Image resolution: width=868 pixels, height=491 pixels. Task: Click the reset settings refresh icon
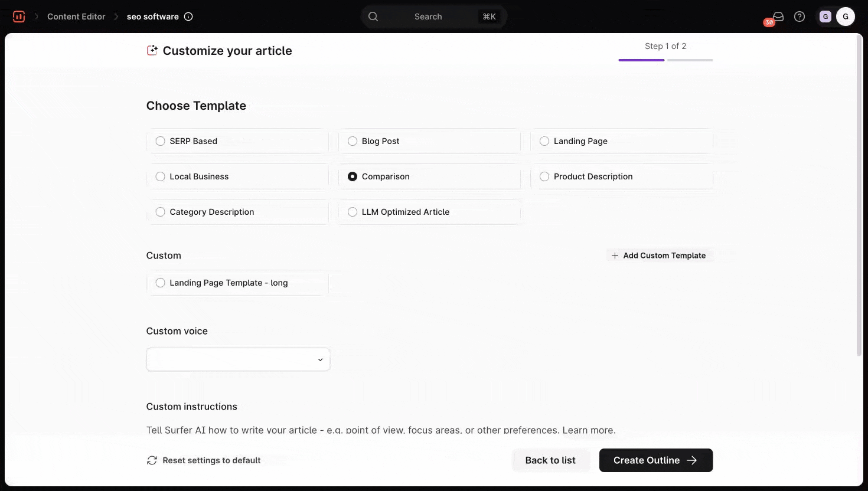[x=152, y=460]
